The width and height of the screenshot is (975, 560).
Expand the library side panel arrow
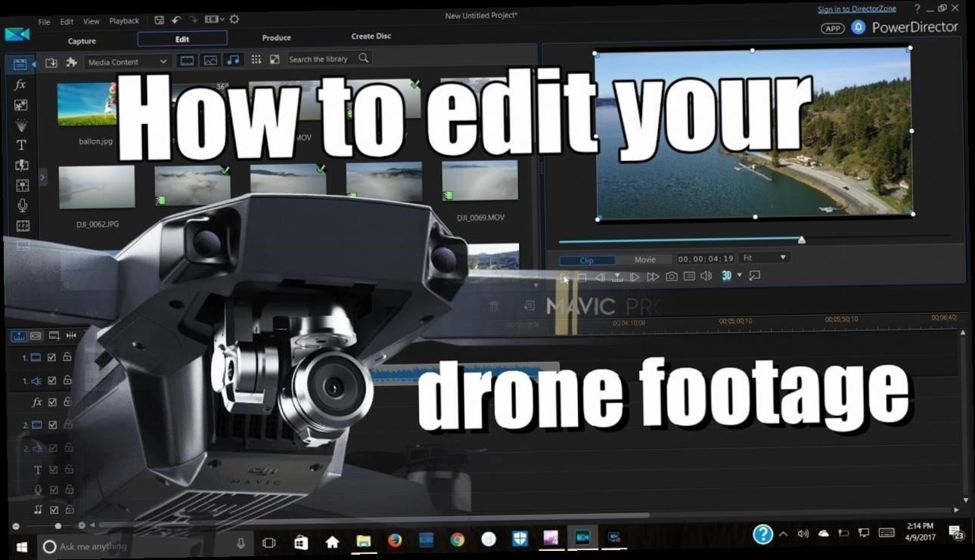point(42,177)
